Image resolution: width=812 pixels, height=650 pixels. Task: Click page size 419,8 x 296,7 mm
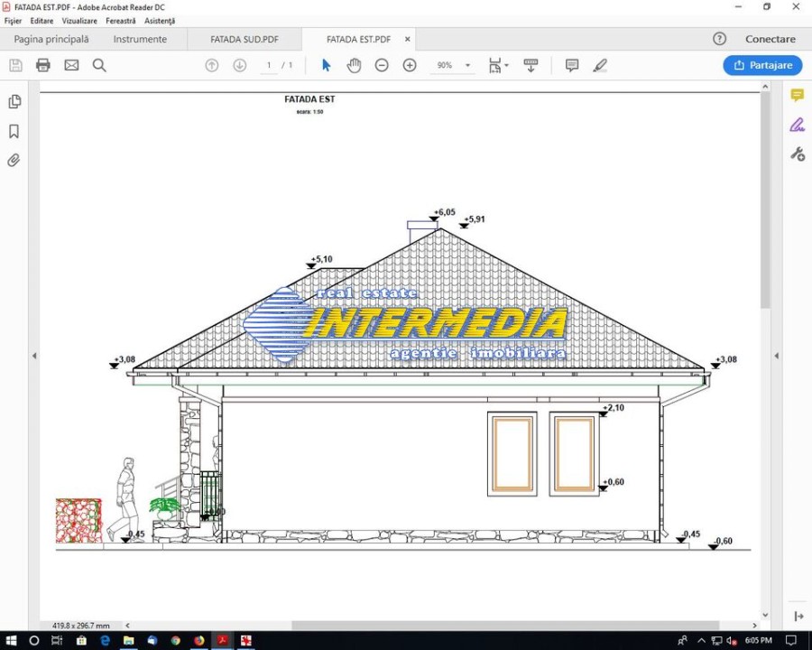pos(81,626)
